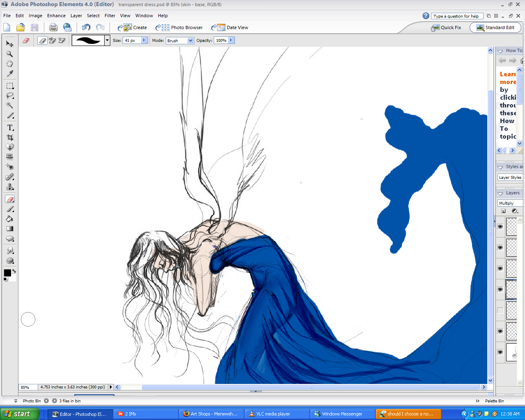Open the Filter menu
The image size is (525, 420).
[x=110, y=16]
